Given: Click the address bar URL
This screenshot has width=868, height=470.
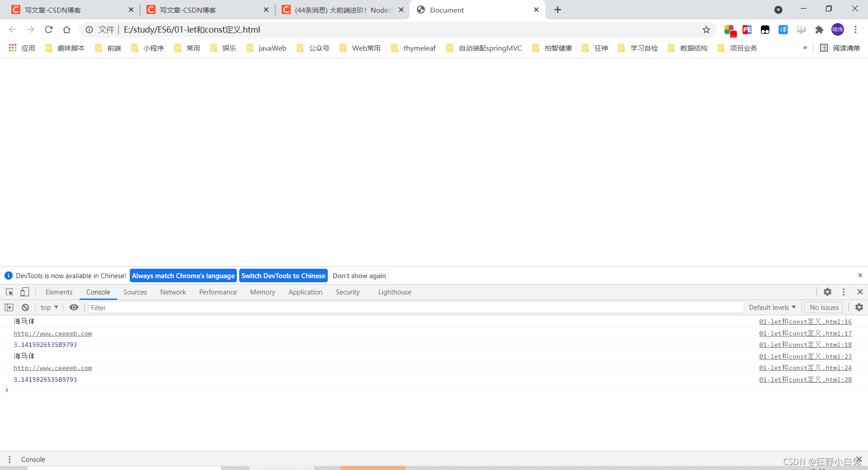Looking at the screenshot, I should tap(192, 30).
